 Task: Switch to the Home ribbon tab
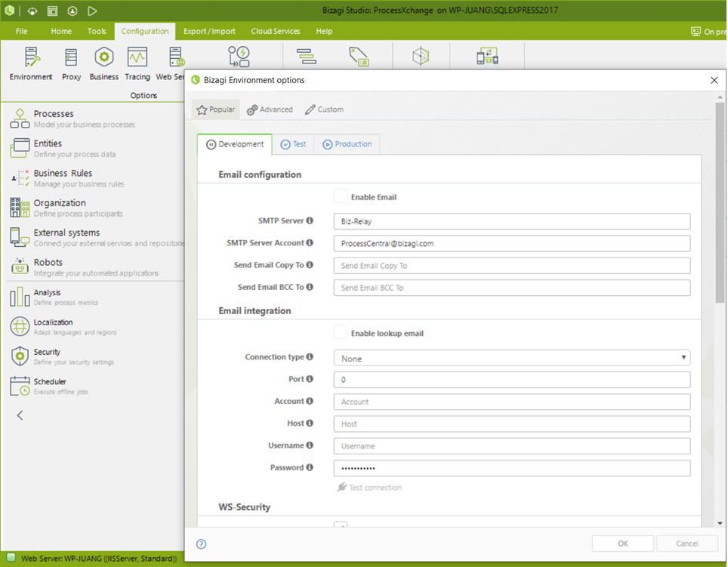61,31
